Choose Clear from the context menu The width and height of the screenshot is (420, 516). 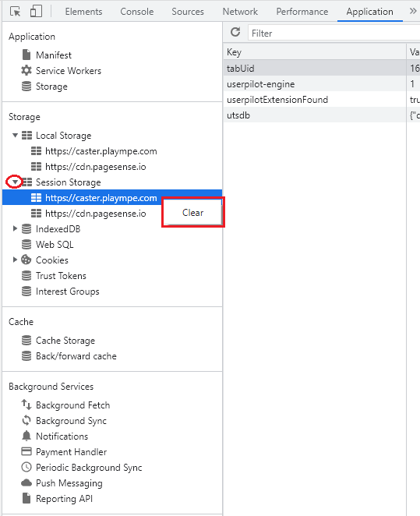pyautogui.click(x=192, y=213)
